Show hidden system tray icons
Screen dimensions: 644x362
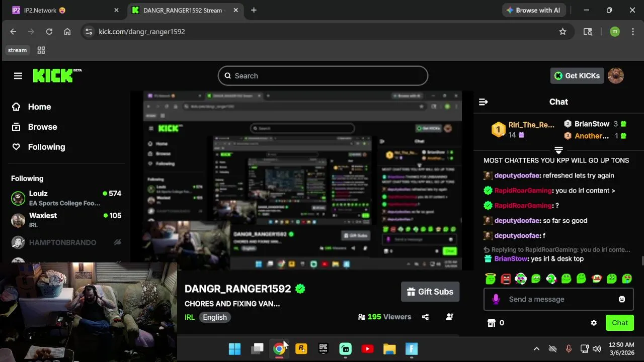coord(536,349)
